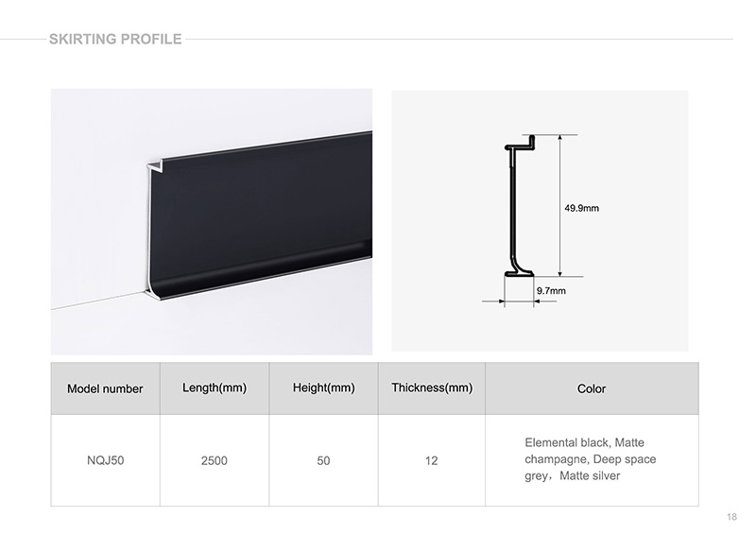The width and height of the screenshot is (756, 534).
Task: Click the SKIRTING PROFILE heading
Action: [115, 39]
